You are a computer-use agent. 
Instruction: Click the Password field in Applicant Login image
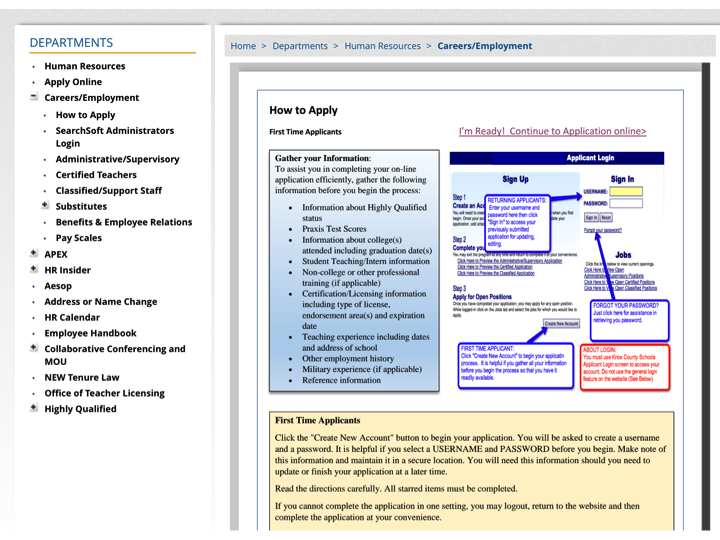pyautogui.click(x=626, y=203)
